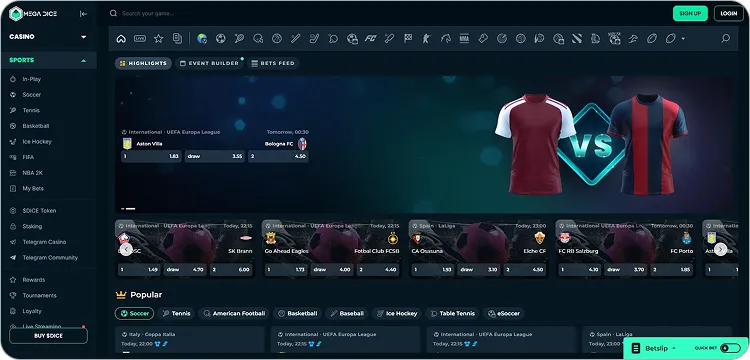Click the SIGN UP button

tap(690, 13)
